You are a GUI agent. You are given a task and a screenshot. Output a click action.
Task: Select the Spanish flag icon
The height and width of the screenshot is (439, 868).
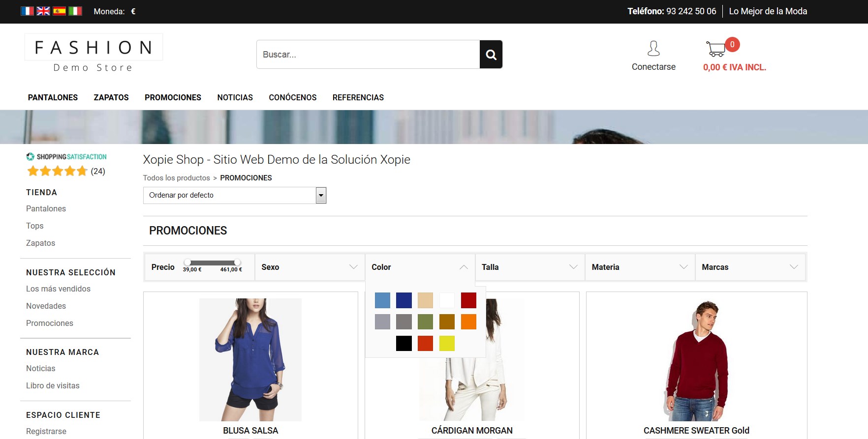point(59,11)
